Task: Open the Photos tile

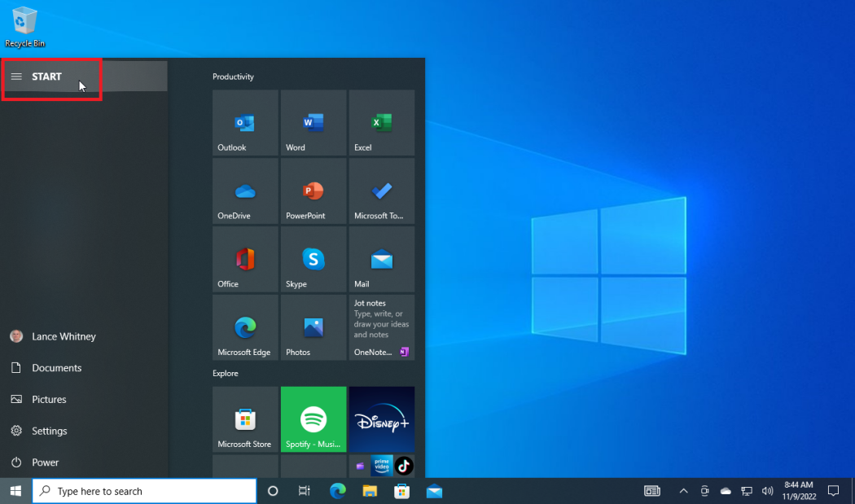Action: pos(313,327)
